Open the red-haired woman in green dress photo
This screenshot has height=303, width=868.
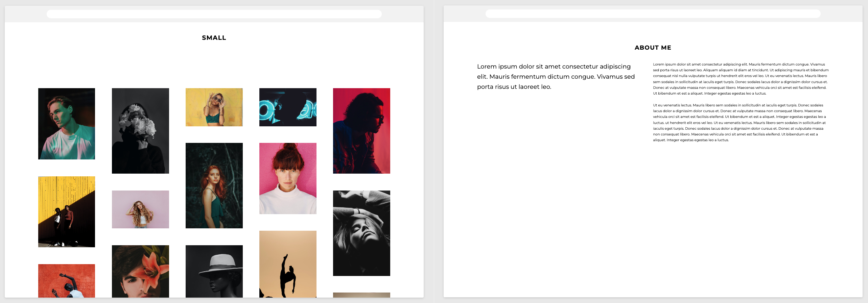tap(214, 185)
